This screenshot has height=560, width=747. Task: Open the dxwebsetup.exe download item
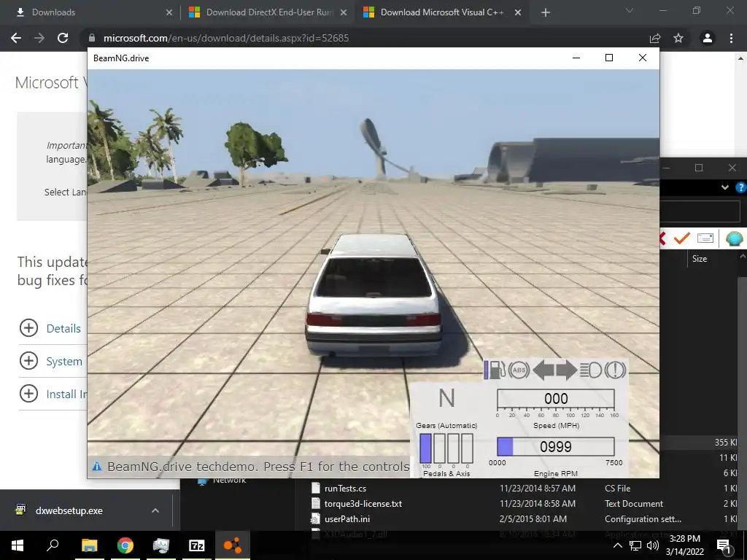click(x=69, y=510)
